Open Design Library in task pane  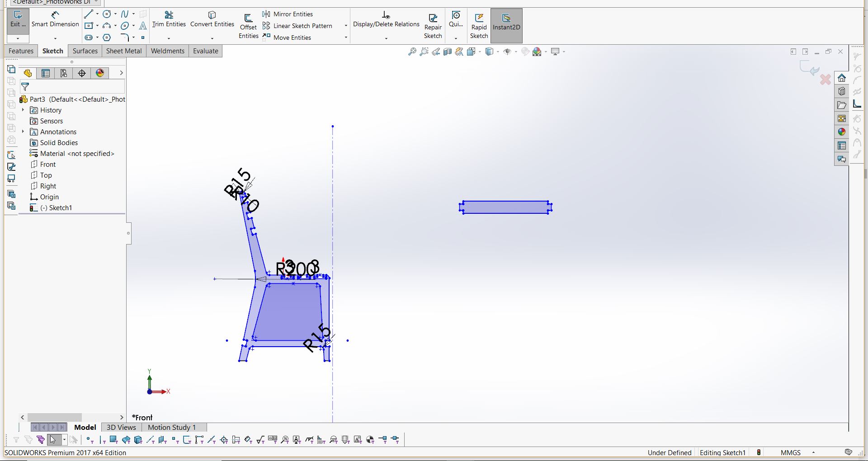click(841, 91)
